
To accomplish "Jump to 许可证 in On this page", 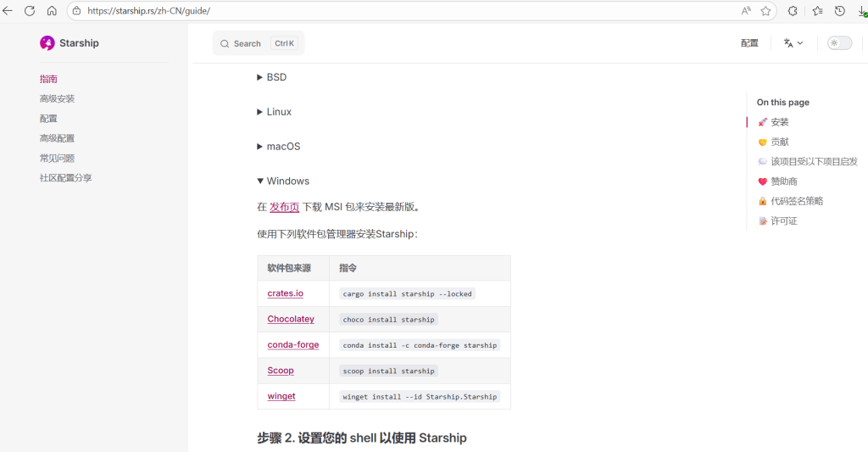I will 778,221.
